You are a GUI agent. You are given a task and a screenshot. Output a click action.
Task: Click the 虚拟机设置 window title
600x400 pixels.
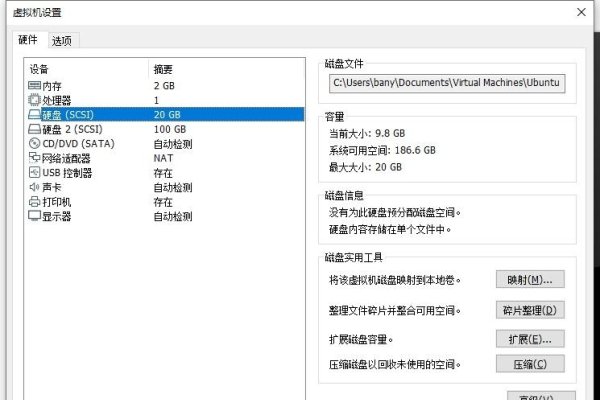point(37,12)
